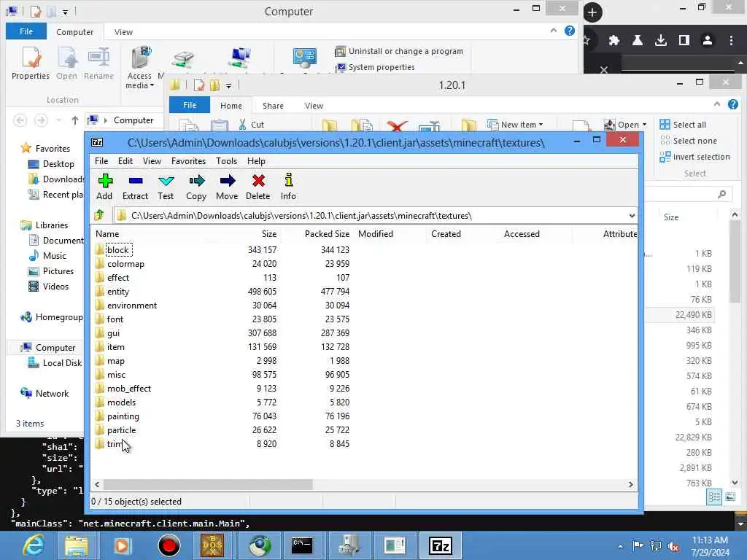Click Properties icon in Computer ribbon
The height and width of the screenshot is (560, 747).
click(31, 63)
